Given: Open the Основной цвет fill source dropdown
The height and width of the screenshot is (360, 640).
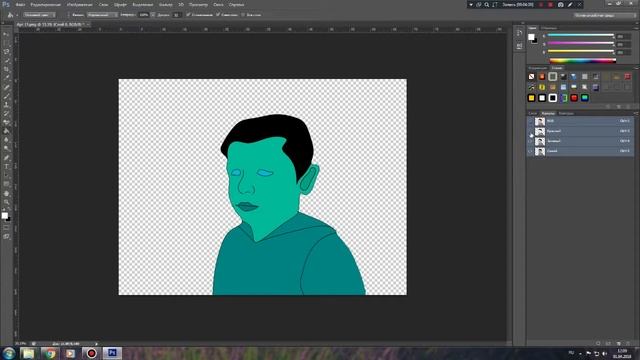Looking at the screenshot, I should click(x=39, y=15).
